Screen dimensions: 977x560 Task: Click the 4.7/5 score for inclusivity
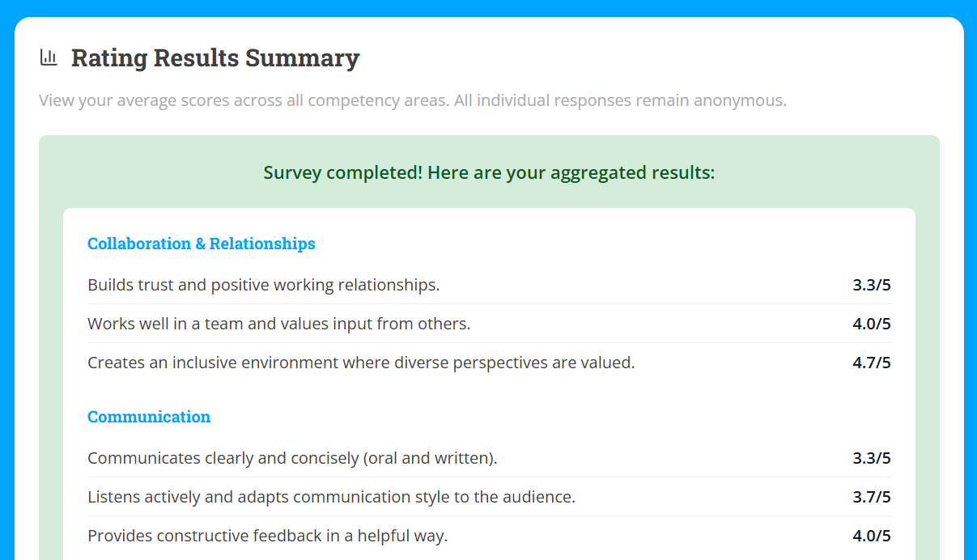pos(870,362)
